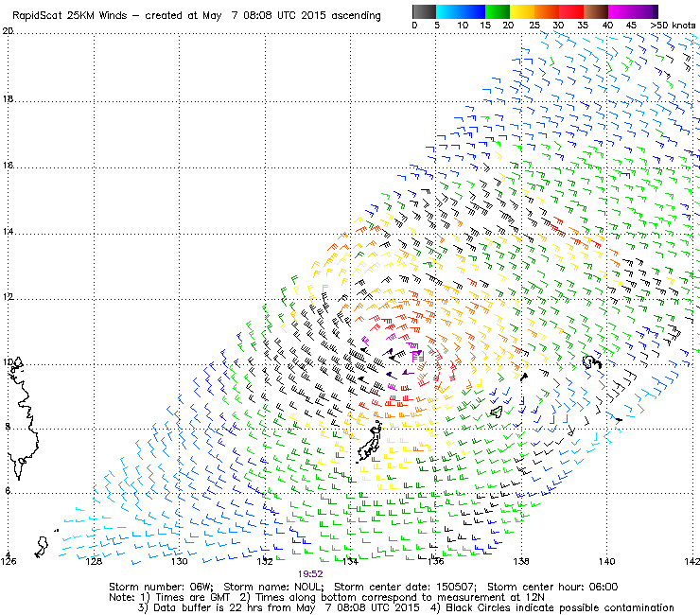Select the orange 25–30 knots legend color

point(547,11)
